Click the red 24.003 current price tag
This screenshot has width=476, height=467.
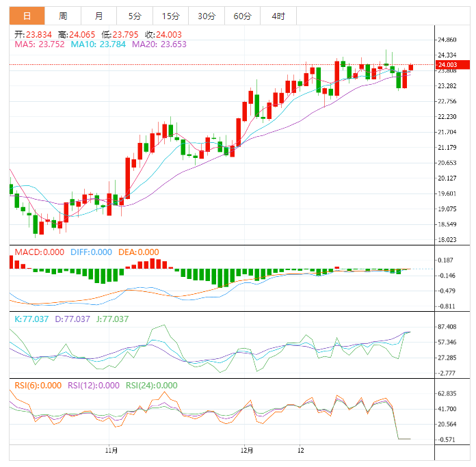pyautogui.click(x=453, y=65)
